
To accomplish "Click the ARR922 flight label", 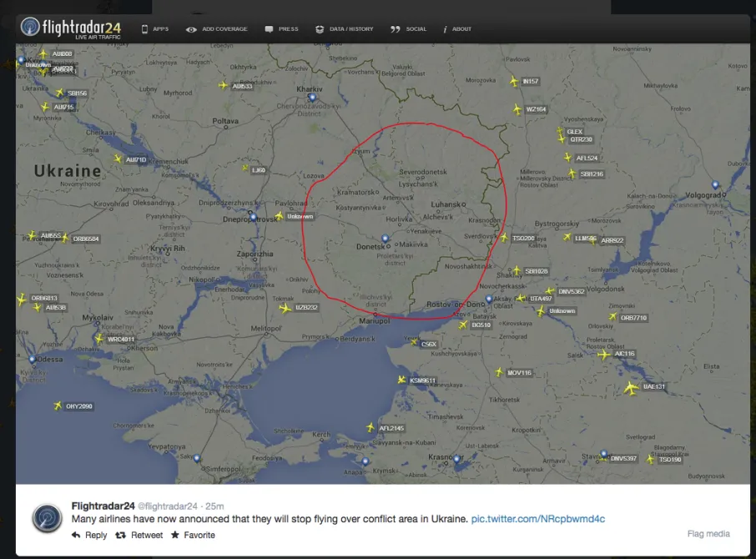I will [612, 240].
